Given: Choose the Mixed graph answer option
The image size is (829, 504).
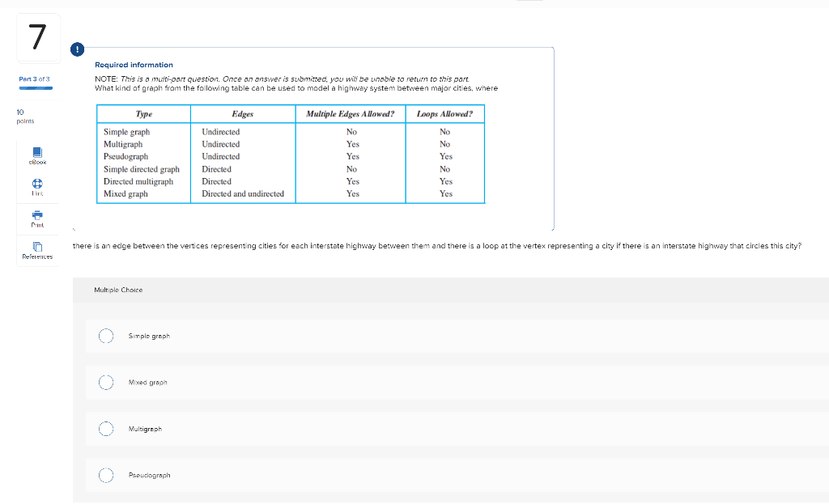Looking at the screenshot, I should pos(106,383).
